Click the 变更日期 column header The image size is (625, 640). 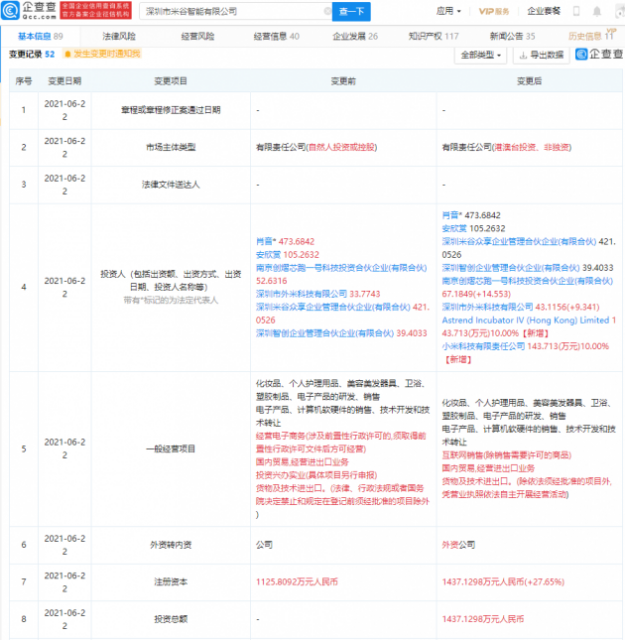click(x=65, y=81)
